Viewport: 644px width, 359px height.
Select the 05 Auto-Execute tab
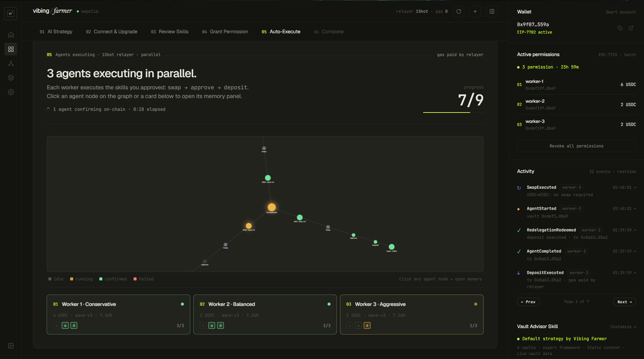click(x=281, y=32)
